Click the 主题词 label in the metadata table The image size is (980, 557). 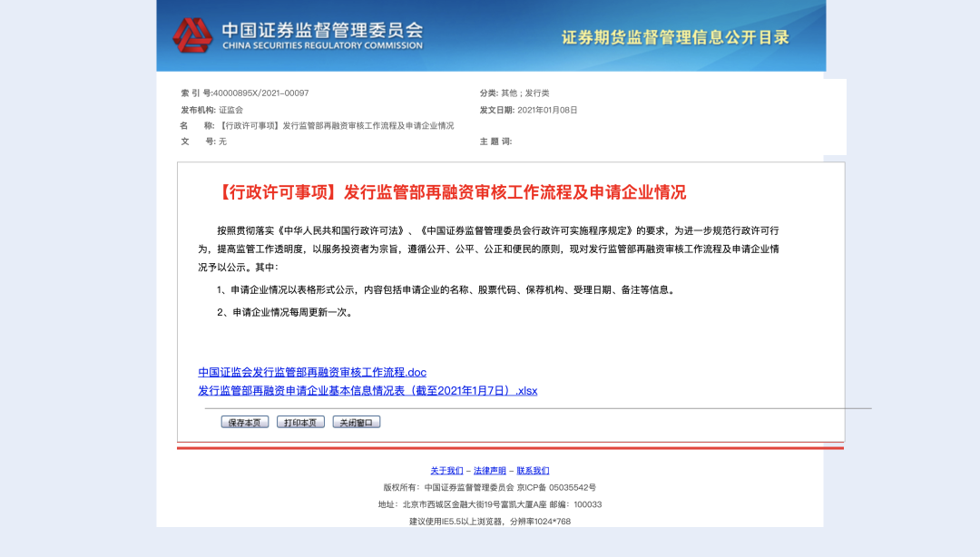495,142
